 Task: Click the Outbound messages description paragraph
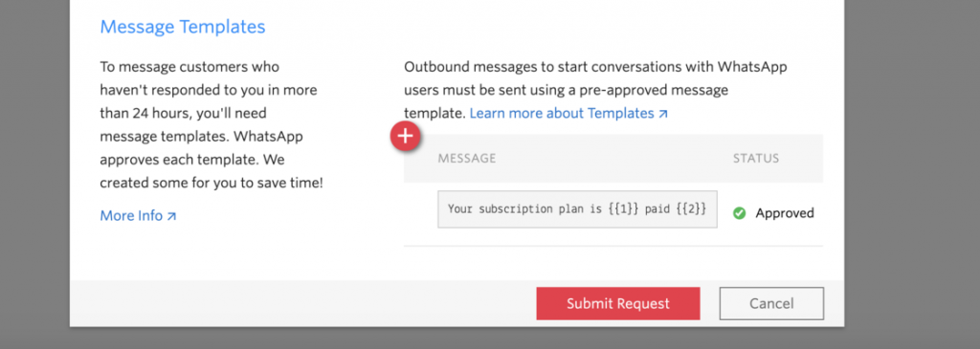[x=595, y=90]
